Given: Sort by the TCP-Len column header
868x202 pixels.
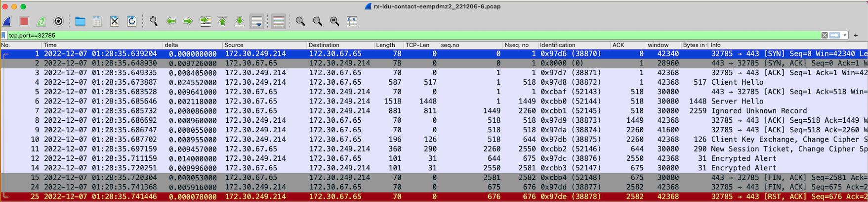Looking at the screenshot, I should click(421, 45).
